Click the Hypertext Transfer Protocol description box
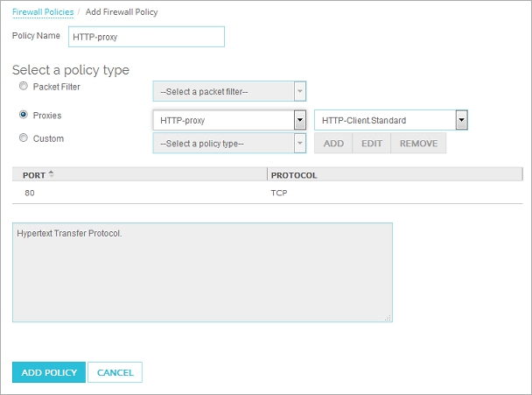 (202, 272)
